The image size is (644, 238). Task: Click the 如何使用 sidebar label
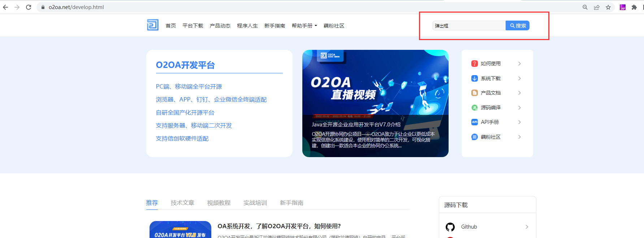(490, 64)
